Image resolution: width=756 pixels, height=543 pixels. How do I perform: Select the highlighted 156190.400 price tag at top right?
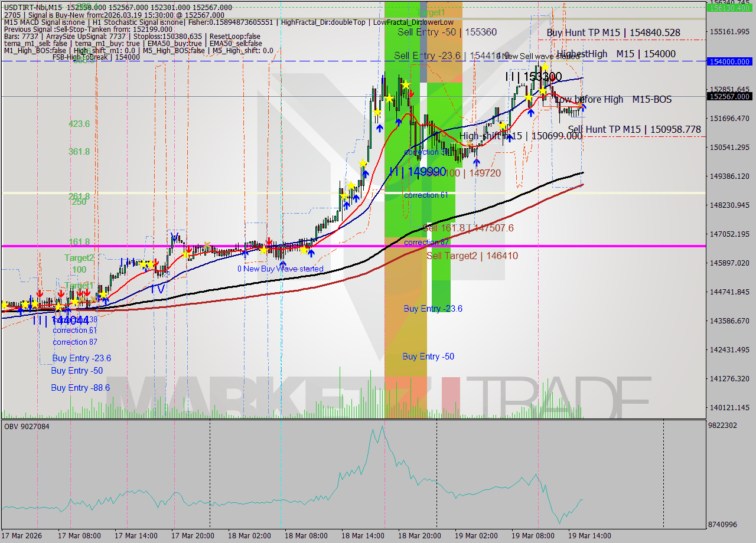pyautogui.click(x=729, y=9)
